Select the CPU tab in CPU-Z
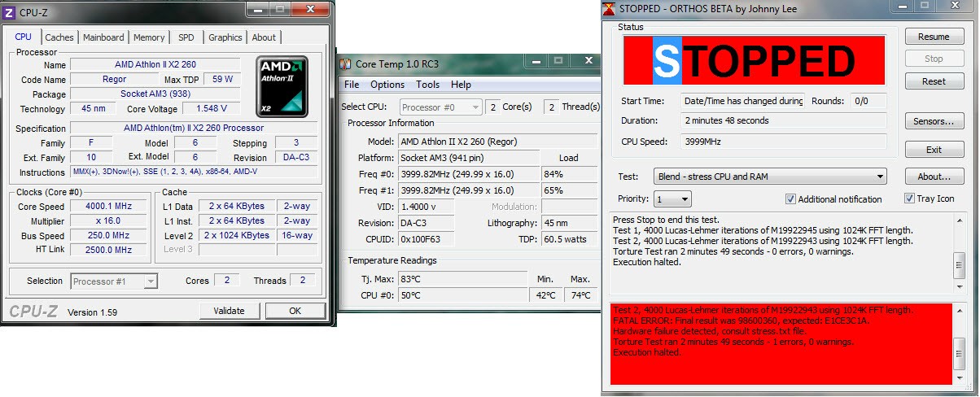Image resolution: width=980 pixels, height=397 pixels. (24, 37)
